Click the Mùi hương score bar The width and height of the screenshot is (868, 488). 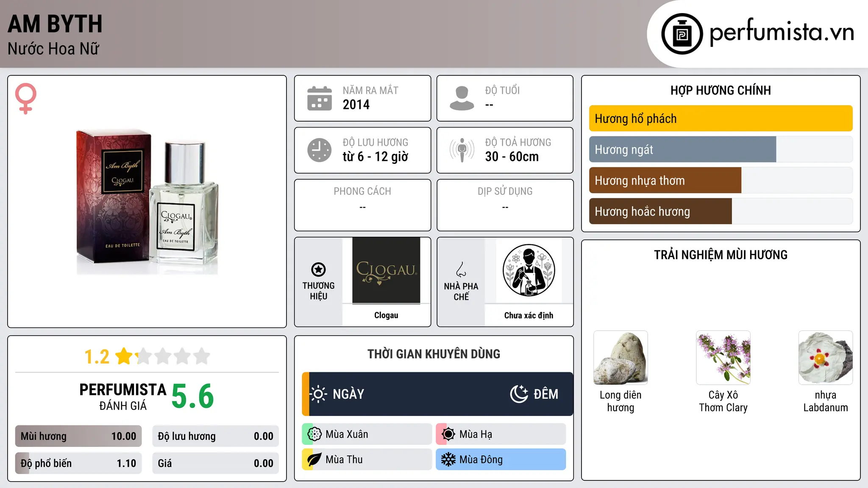(78, 436)
